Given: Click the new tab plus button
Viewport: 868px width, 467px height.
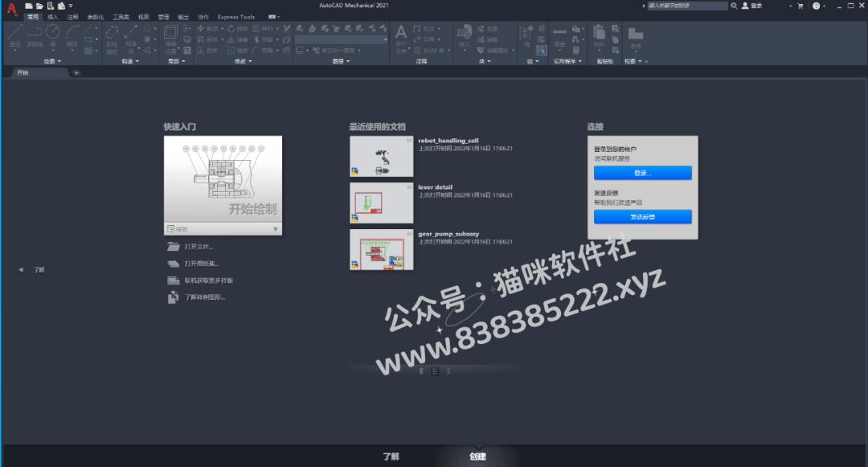Looking at the screenshot, I should click(76, 72).
